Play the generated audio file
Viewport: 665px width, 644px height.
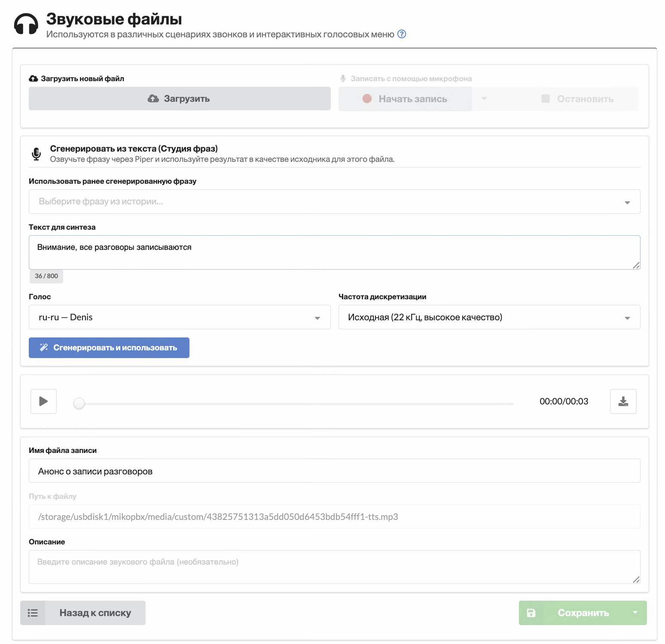coord(43,401)
